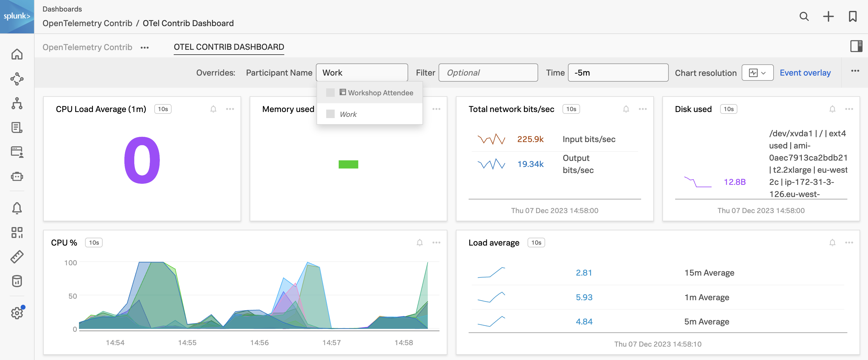Image resolution: width=868 pixels, height=360 pixels.
Task: Open the APM service map icon
Action: tap(17, 79)
